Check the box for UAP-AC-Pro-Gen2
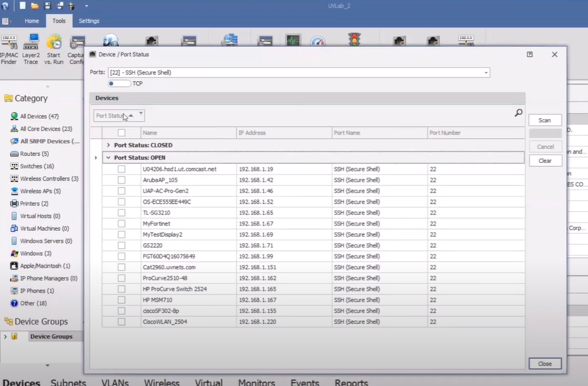The width and height of the screenshot is (588, 386). (122, 191)
